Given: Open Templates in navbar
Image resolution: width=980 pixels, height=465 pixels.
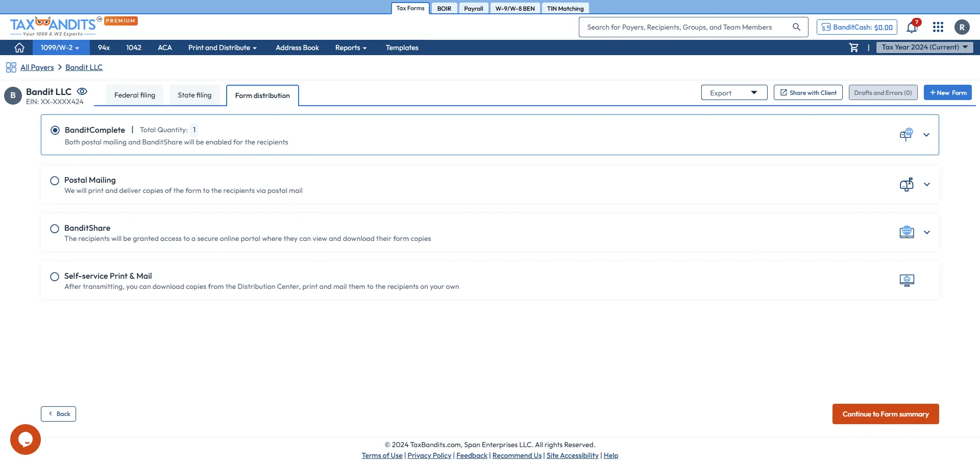Looking at the screenshot, I should click(402, 47).
